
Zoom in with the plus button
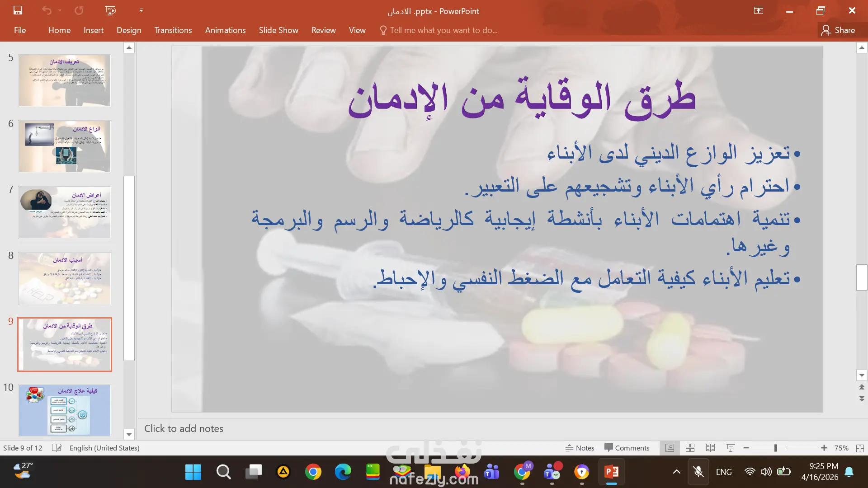[824, 448]
